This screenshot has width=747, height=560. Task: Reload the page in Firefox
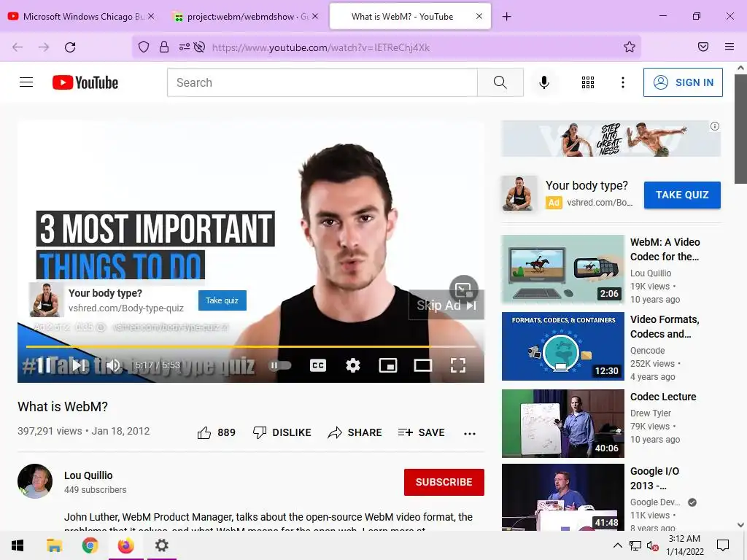(x=70, y=47)
